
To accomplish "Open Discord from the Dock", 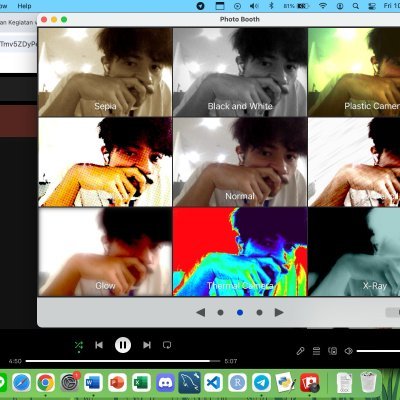I will tap(165, 382).
